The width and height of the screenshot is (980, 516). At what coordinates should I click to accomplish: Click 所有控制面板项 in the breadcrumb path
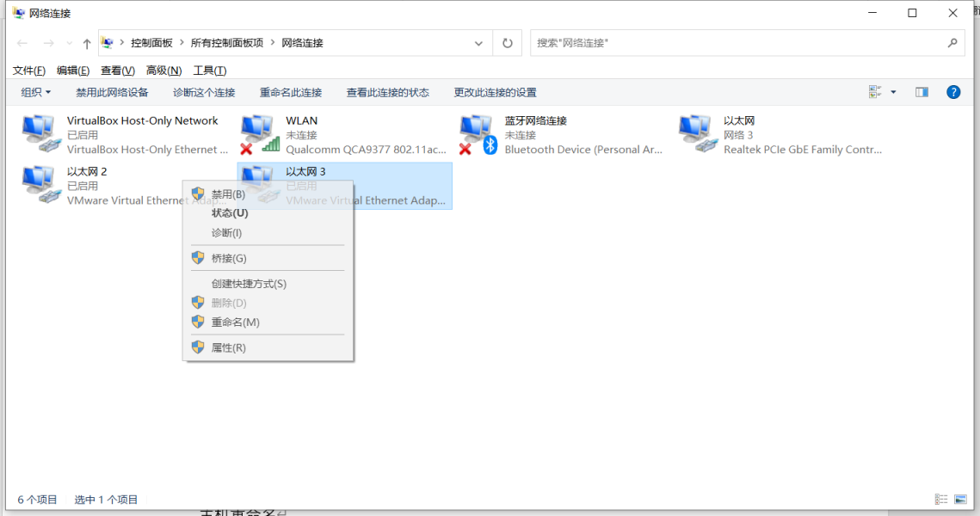[x=227, y=43]
